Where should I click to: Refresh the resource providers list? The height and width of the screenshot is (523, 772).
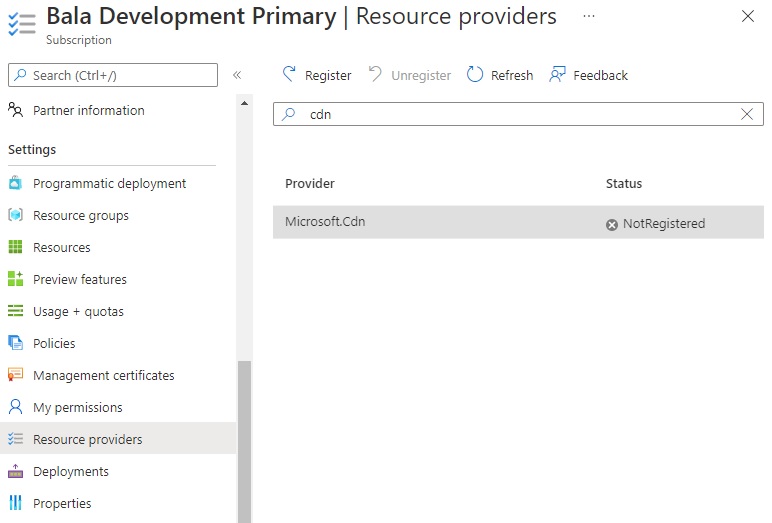tap(500, 75)
